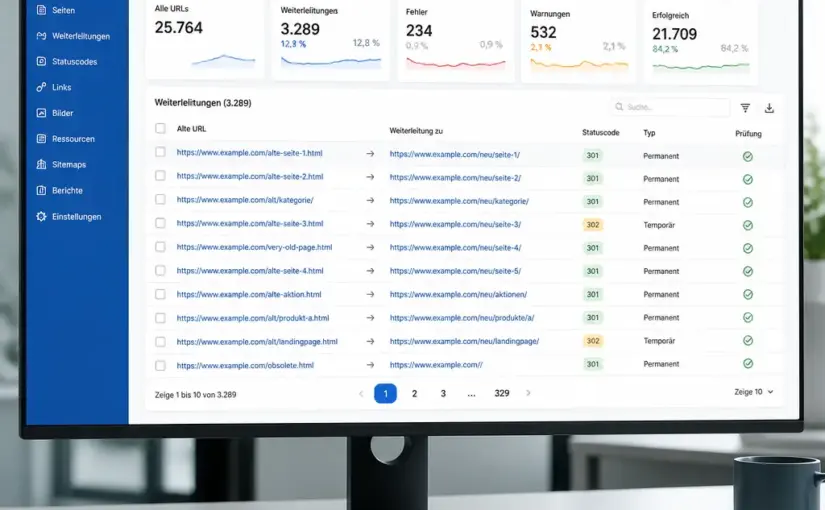This screenshot has width=825, height=510.
Task: Click the search magnifier icon
Action: pos(619,107)
